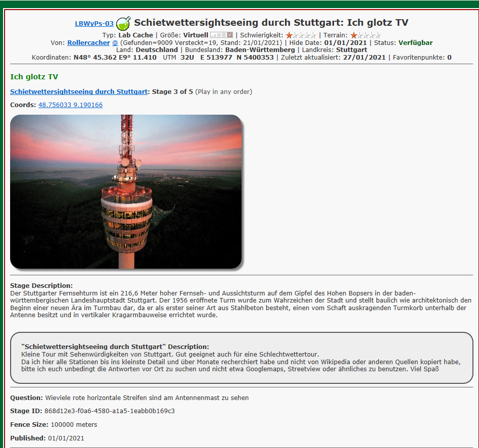Click the cache size indicator bar
The width and height of the screenshot is (479, 448).
221,35
